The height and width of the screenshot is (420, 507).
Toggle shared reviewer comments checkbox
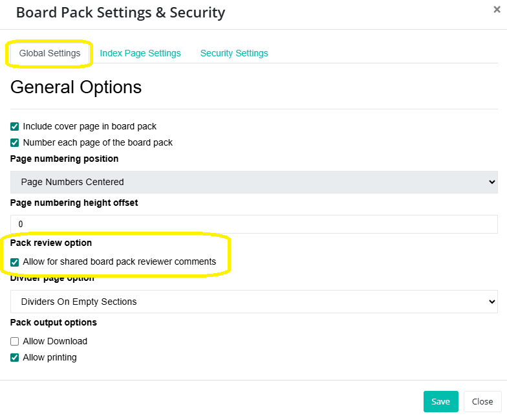click(15, 262)
